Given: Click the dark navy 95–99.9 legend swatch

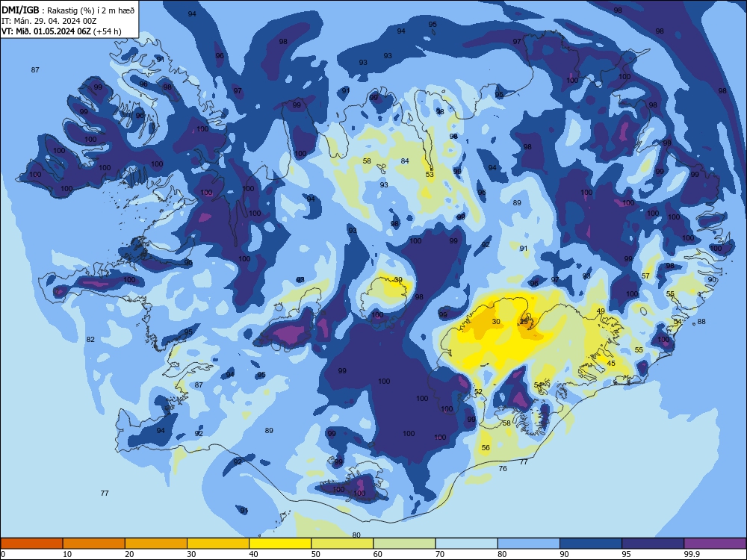Looking at the screenshot, I should tap(653, 544).
